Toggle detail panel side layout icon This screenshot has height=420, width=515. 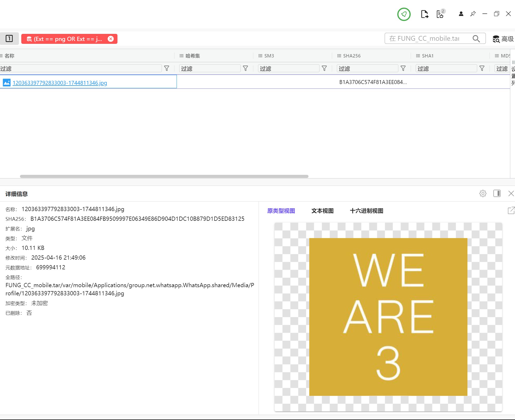click(x=497, y=193)
